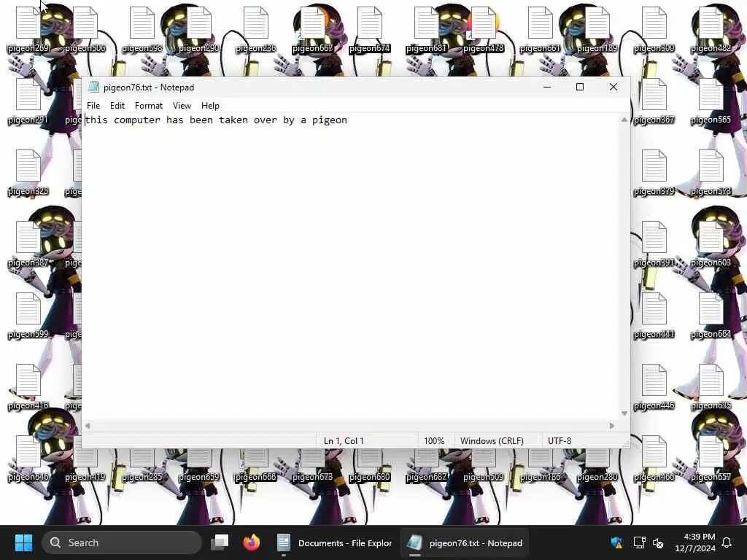Select the pigeon681 desktop file
This screenshot has height=560, width=747.
[426, 29]
